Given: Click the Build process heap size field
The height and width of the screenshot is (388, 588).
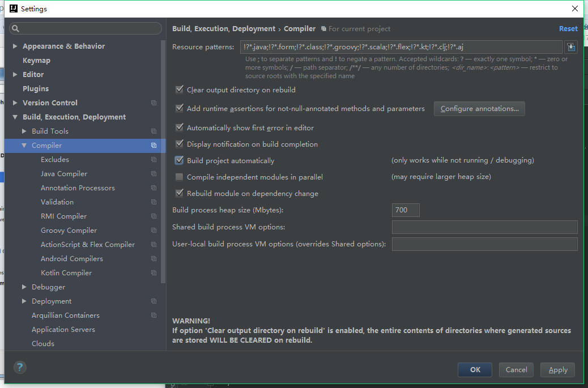Looking at the screenshot, I should 406,210.
